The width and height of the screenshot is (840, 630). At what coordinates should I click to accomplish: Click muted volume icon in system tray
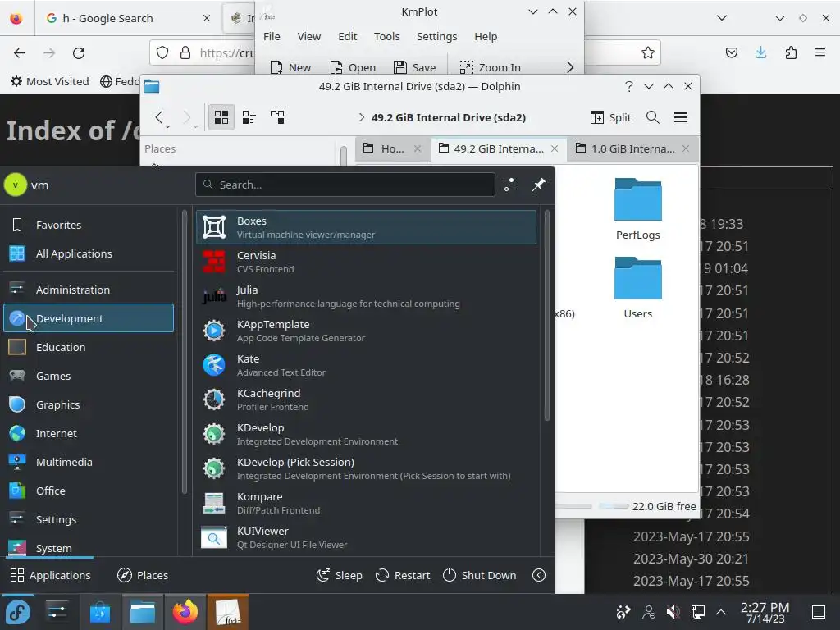673,612
